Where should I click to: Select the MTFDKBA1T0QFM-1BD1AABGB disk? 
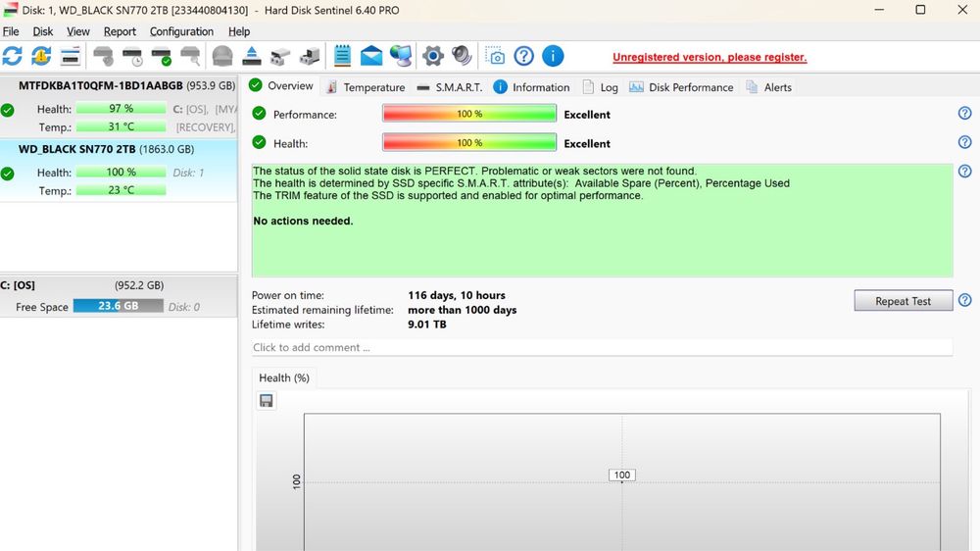119,106
